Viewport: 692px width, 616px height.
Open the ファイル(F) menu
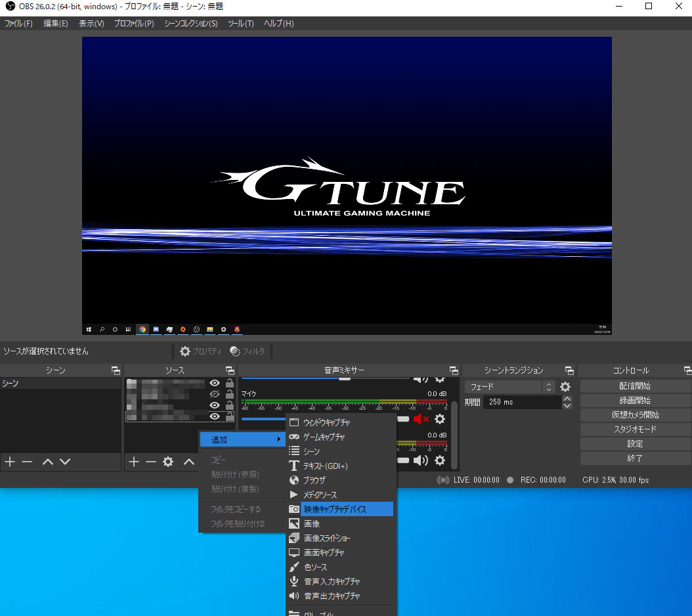coord(18,24)
